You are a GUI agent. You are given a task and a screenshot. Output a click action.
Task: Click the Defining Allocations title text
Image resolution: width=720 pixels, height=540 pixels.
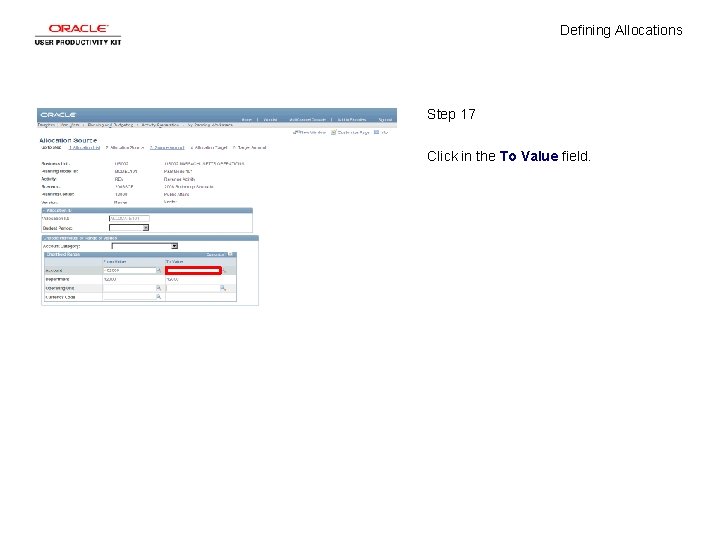[x=621, y=30]
